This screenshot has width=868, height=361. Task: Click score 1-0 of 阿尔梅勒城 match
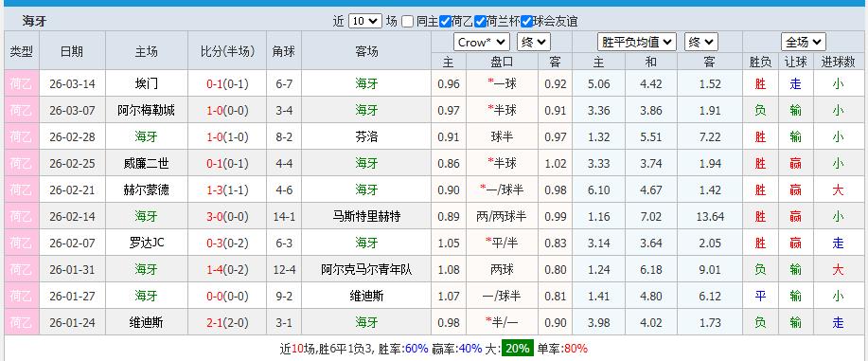click(214, 110)
